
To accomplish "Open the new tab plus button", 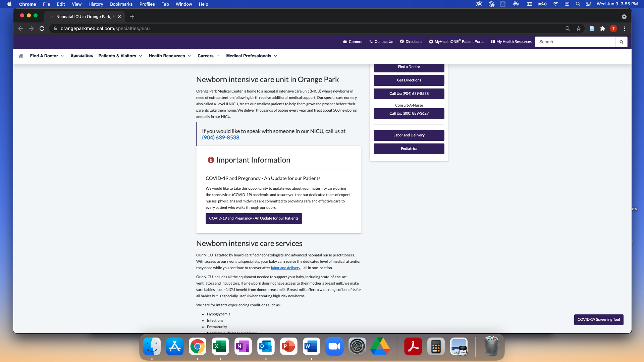I will pyautogui.click(x=132, y=17).
